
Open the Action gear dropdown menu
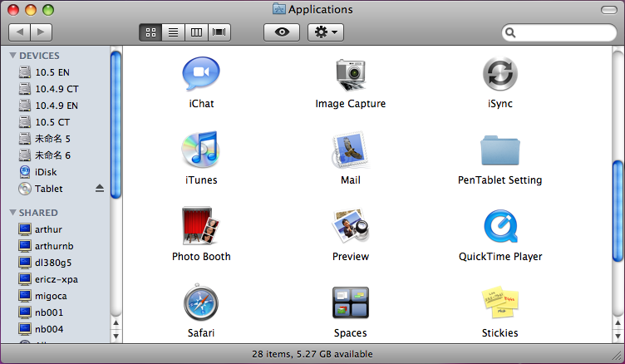(326, 32)
